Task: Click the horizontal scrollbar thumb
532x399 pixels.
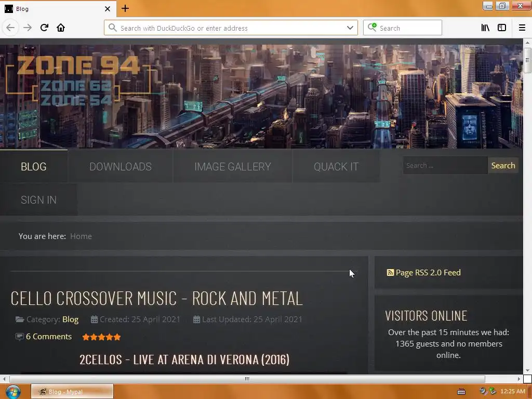Action: (x=247, y=379)
